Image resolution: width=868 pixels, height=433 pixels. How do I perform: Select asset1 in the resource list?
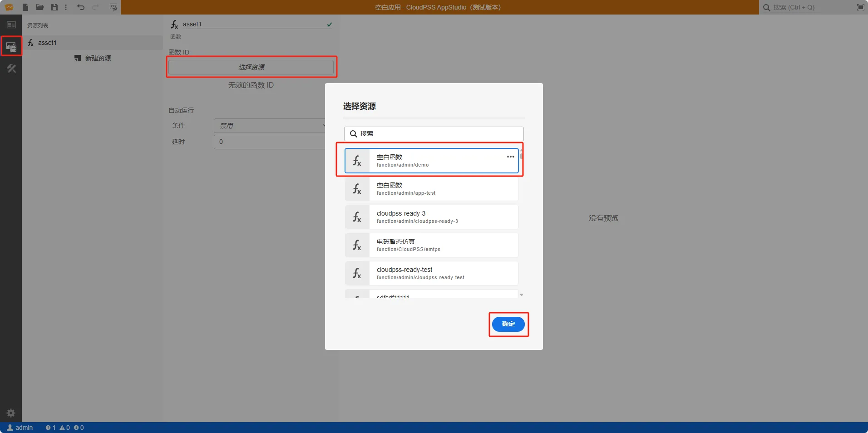(92, 43)
